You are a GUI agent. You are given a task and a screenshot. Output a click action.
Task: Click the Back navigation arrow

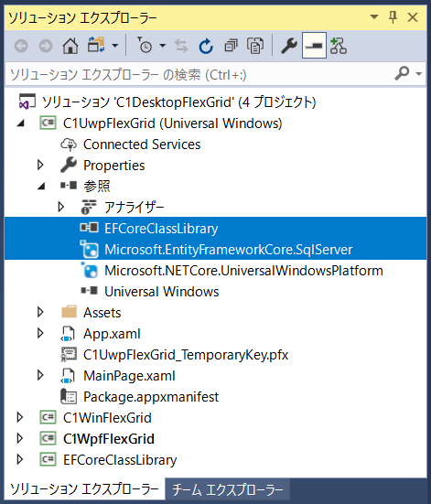[21, 46]
